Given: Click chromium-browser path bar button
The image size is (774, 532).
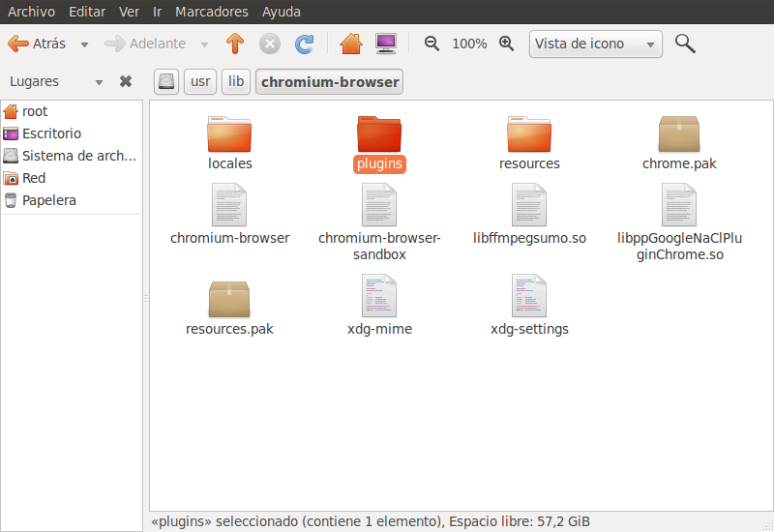Looking at the screenshot, I should point(330,81).
